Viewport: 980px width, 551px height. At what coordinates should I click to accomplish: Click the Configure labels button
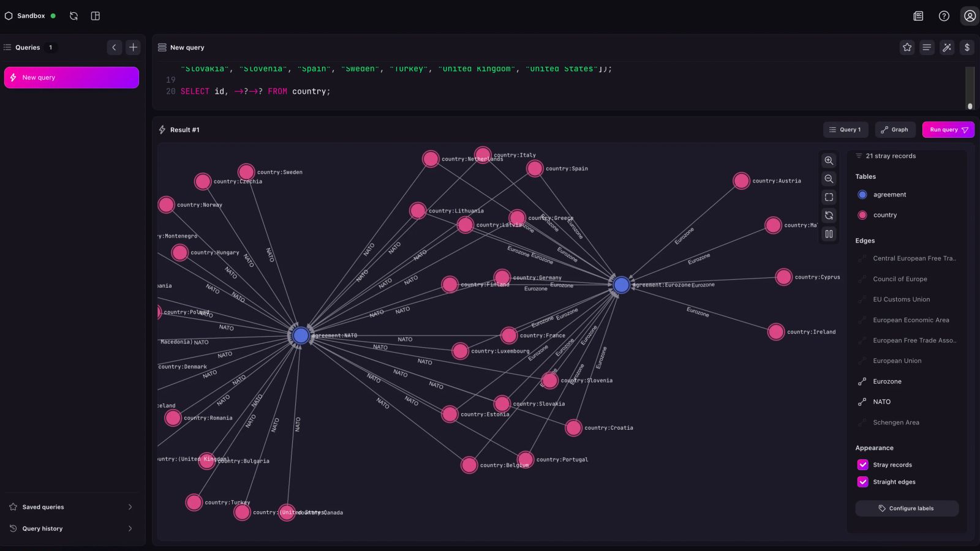907,508
